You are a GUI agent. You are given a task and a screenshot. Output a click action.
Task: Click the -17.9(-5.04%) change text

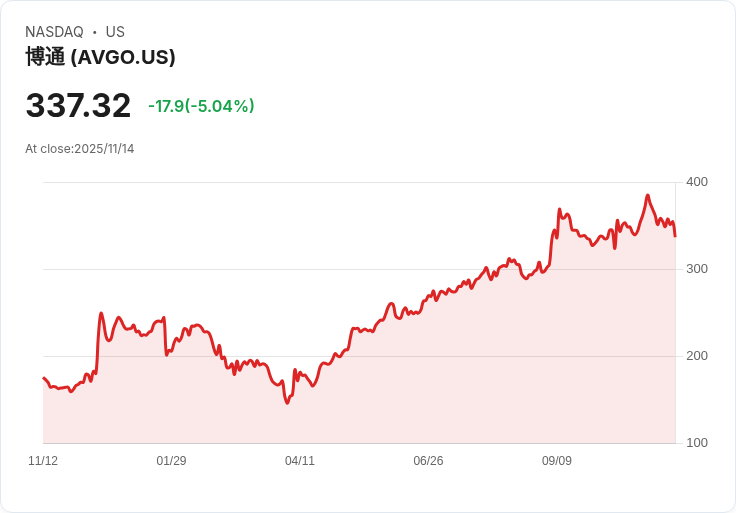(201, 106)
